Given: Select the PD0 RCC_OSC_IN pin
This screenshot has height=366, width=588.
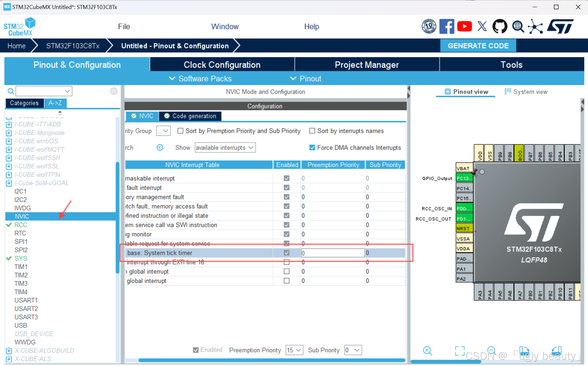Looking at the screenshot, I should click(x=464, y=209).
